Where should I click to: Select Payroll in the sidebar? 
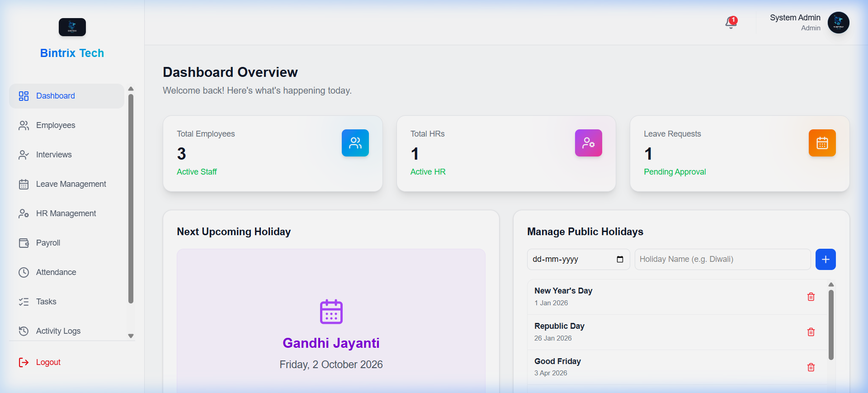click(x=66, y=243)
